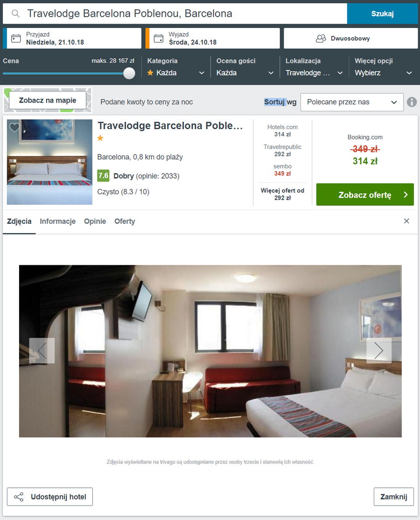Image resolution: width=420 pixels, height=520 pixels.
Task: Open the Polecane przez nas sort dropdown
Action: coord(352,102)
